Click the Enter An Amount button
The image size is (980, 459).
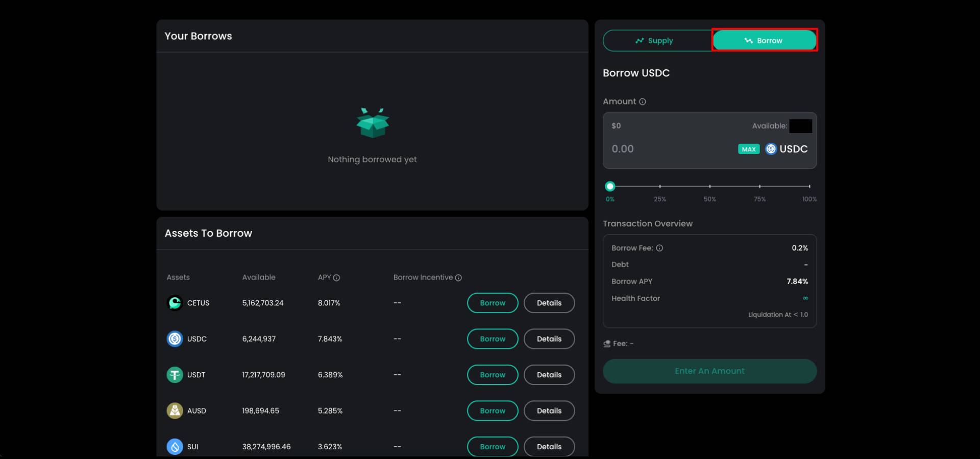[709, 371]
